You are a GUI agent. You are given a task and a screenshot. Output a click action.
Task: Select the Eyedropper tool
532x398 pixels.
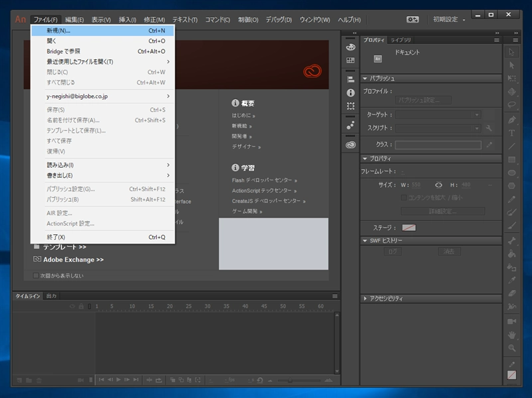click(511, 280)
